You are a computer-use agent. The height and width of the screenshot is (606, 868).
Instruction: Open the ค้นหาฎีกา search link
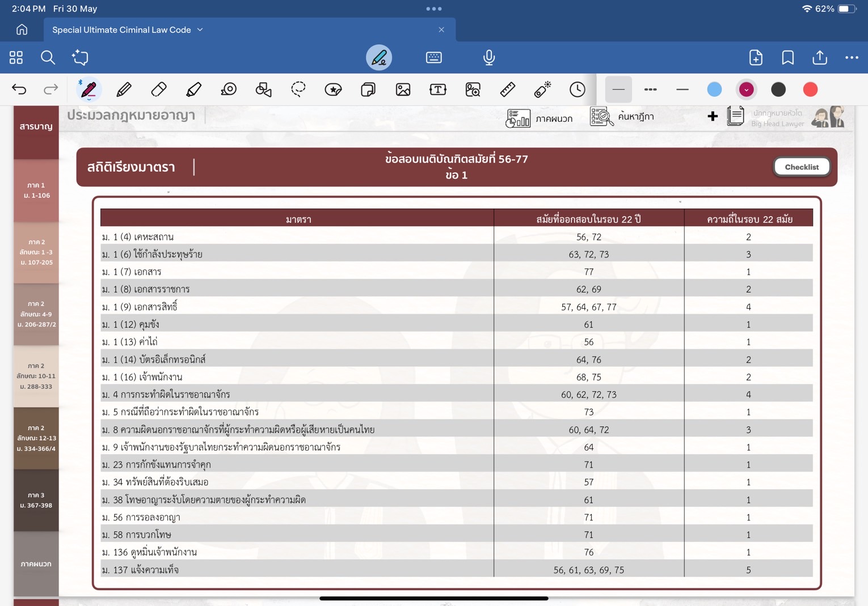623,117
